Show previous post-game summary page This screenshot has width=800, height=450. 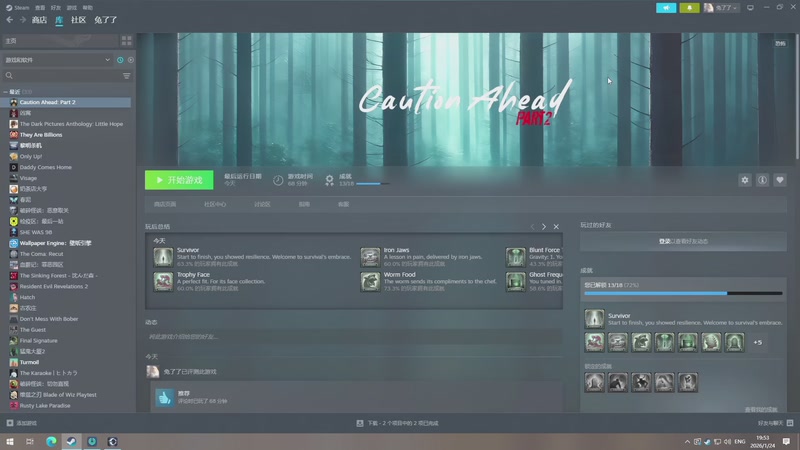(532, 227)
